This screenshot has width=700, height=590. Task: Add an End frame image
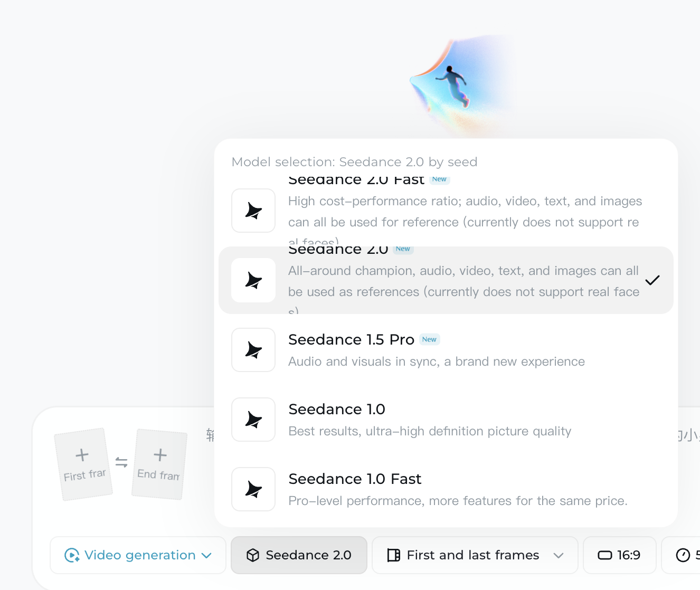159,464
